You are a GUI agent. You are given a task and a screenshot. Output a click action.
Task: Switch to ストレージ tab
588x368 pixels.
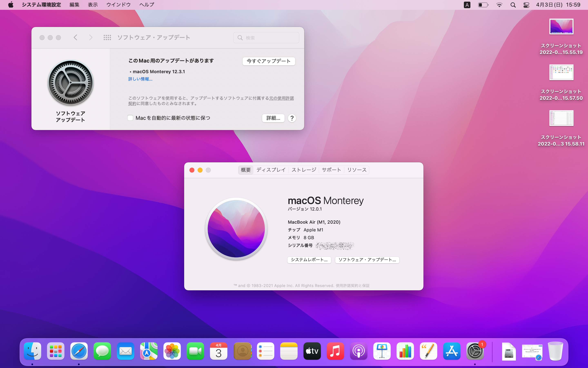coord(304,170)
